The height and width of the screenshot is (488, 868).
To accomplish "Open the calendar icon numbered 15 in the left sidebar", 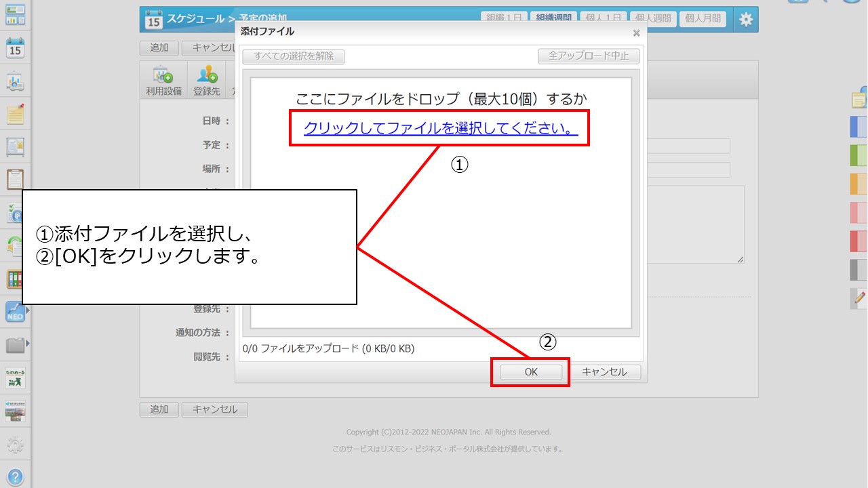I will tap(15, 48).
